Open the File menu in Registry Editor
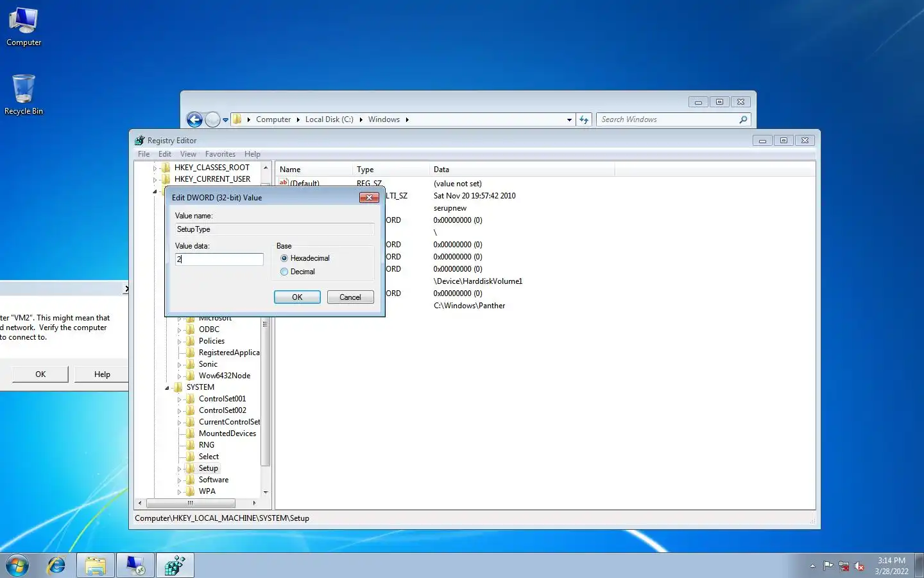 pyautogui.click(x=144, y=154)
